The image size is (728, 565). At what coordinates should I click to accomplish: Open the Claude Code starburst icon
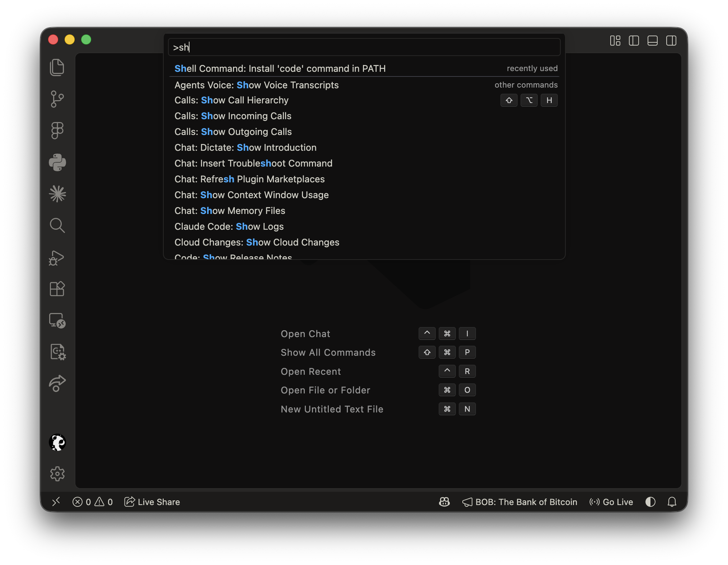click(57, 194)
